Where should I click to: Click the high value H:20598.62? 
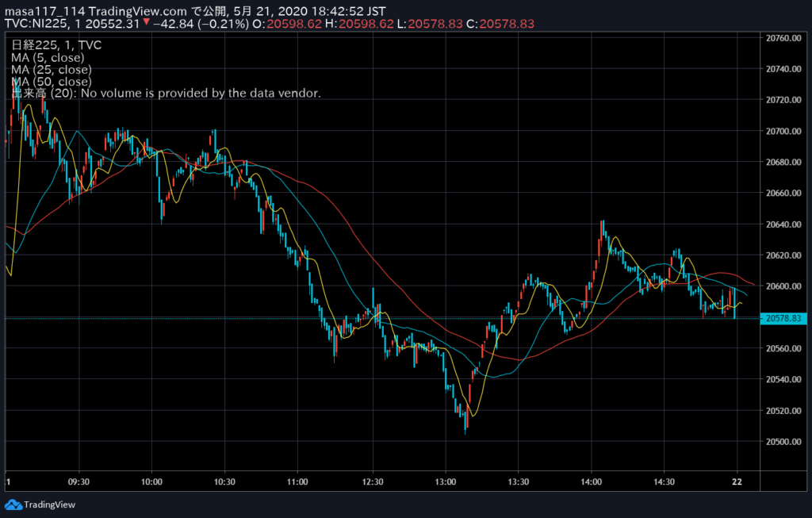(359, 24)
